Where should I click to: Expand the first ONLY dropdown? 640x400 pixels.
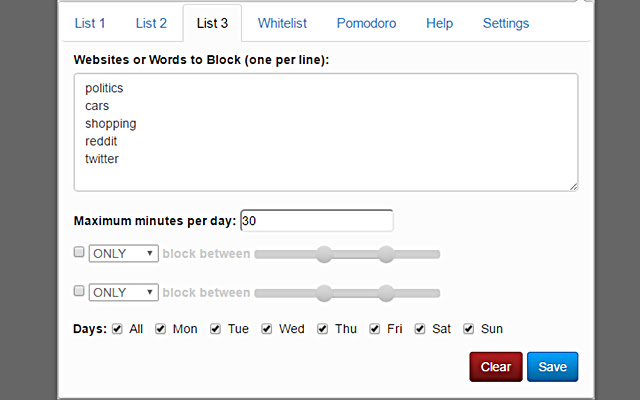(x=123, y=254)
